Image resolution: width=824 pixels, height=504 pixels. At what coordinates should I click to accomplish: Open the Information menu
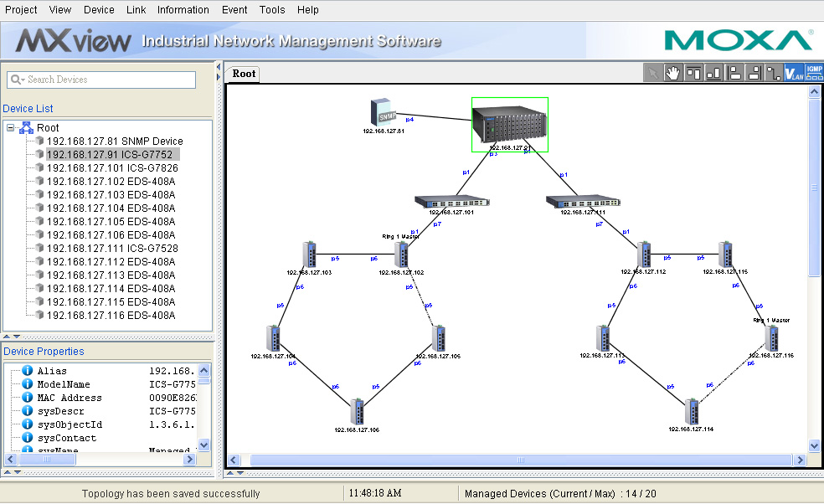point(183,10)
